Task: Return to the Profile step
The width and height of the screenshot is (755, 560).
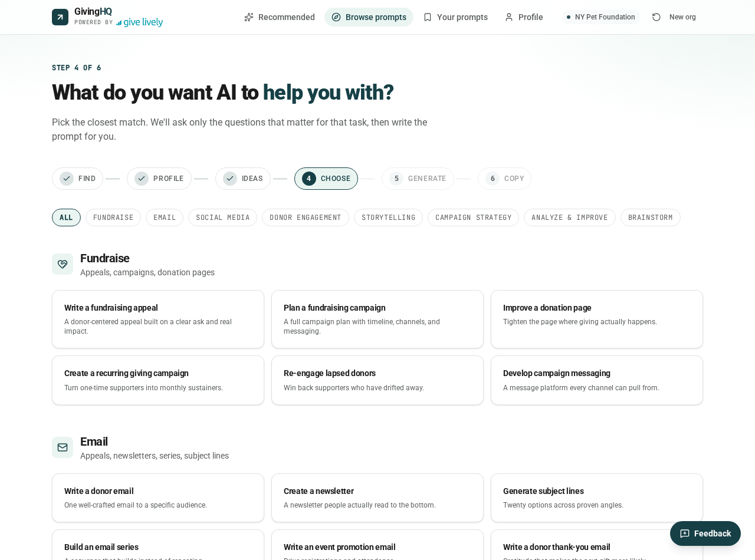Action: click(159, 179)
